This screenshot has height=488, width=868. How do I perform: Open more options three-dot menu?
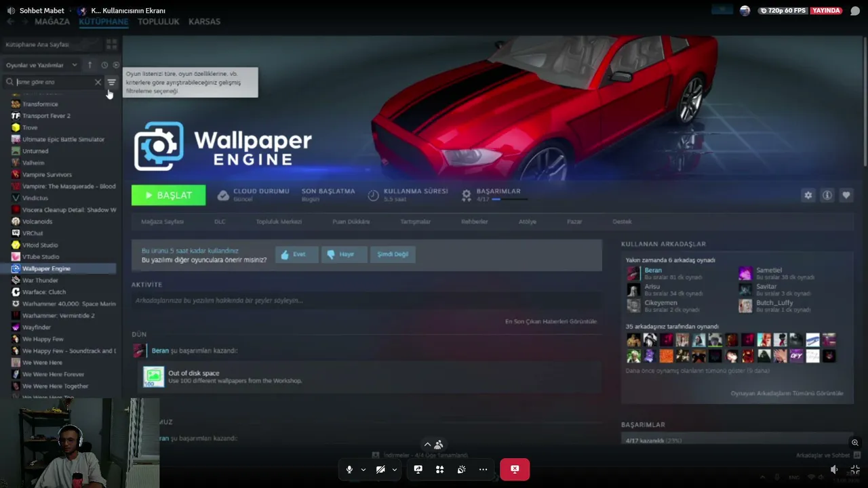tap(484, 469)
